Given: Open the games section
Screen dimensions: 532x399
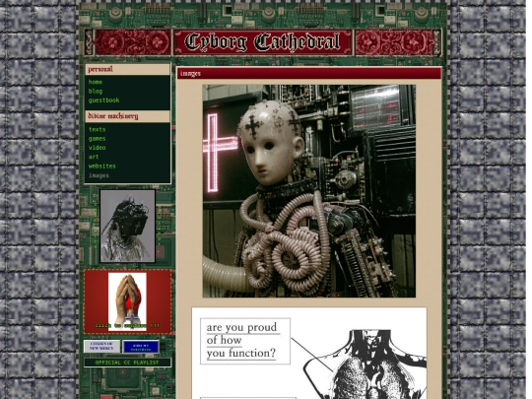Looking at the screenshot, I should (x=97, y=139).
